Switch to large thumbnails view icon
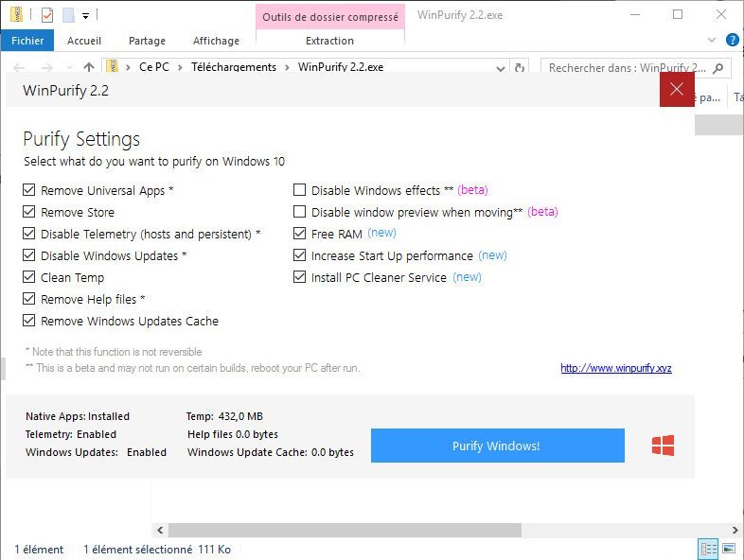This screenshot has height=560, width=744. tap(729, 549)
